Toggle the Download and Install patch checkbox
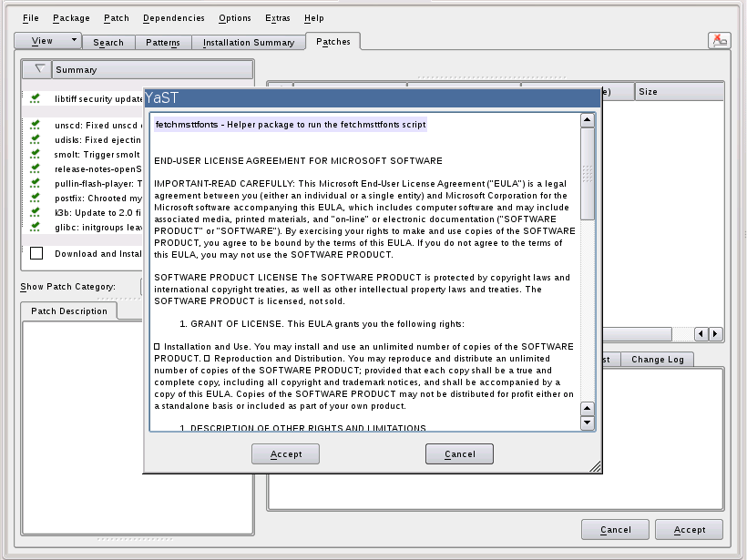 pos(36,253)
